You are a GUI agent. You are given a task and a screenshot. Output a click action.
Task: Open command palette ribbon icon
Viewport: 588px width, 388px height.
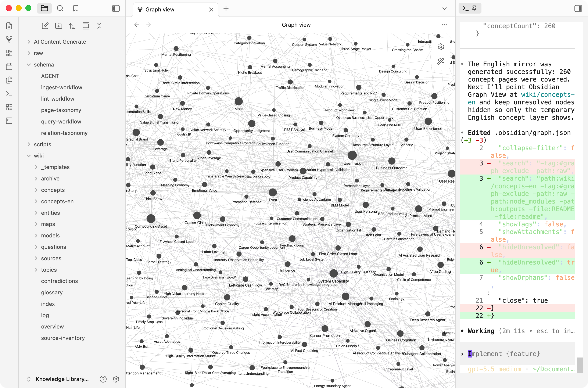tap(9, 94)
